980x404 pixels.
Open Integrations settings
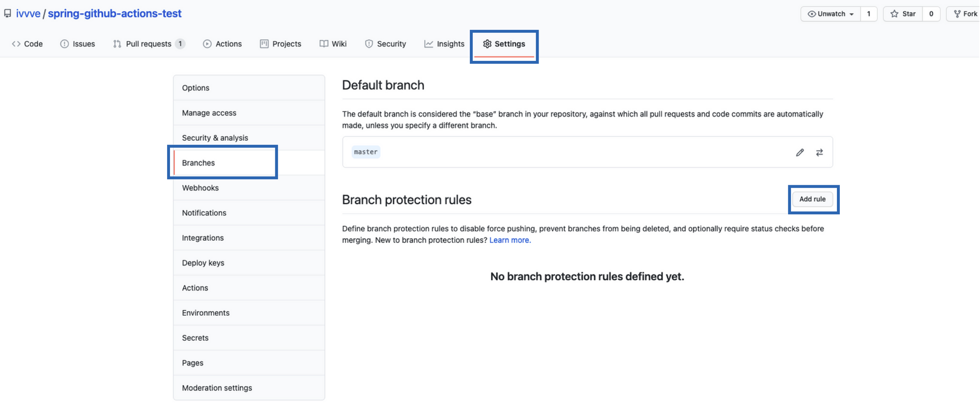(249, 238)
